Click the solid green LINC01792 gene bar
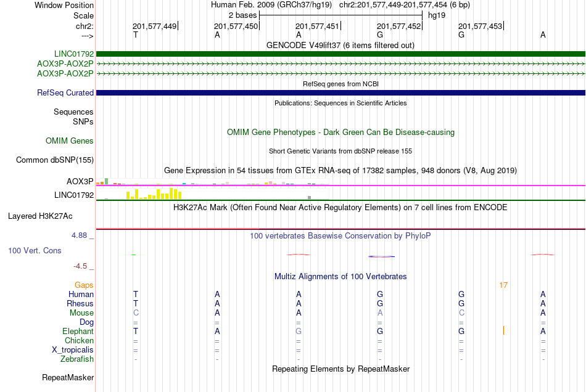 coord(340,54)
